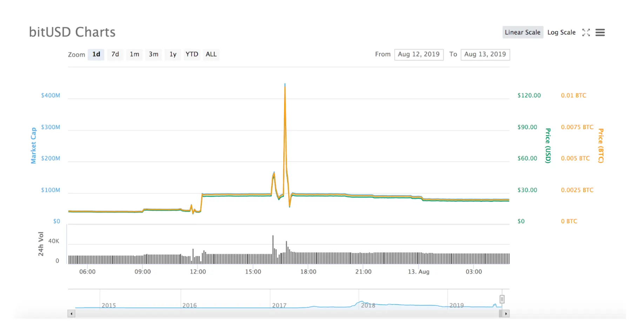Choose YTD zoom range
Screen dimensions: 644x327
click(192, 54)
